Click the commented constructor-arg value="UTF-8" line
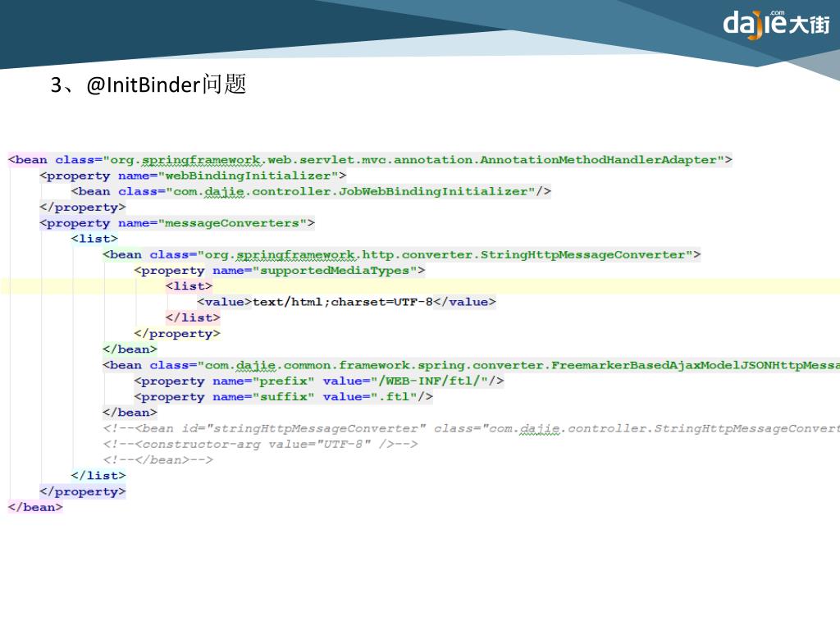The image size is (840, 630). (x=260, y=444)
